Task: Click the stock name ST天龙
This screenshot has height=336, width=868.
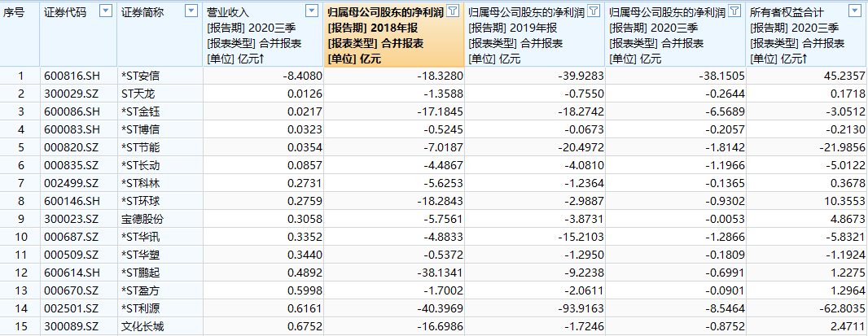Action: click(x=138, y=94)
